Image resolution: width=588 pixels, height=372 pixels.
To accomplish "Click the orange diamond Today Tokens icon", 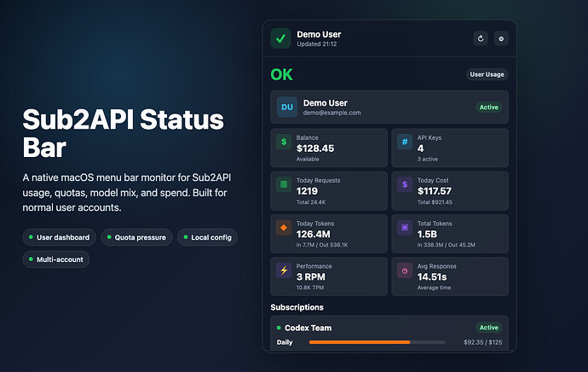I will coord(284,228).
